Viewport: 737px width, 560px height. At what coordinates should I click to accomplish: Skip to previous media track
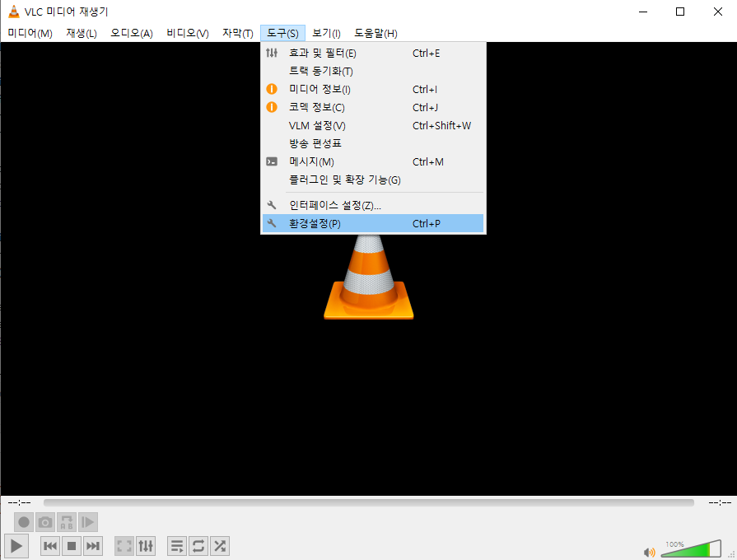[50, 546]
